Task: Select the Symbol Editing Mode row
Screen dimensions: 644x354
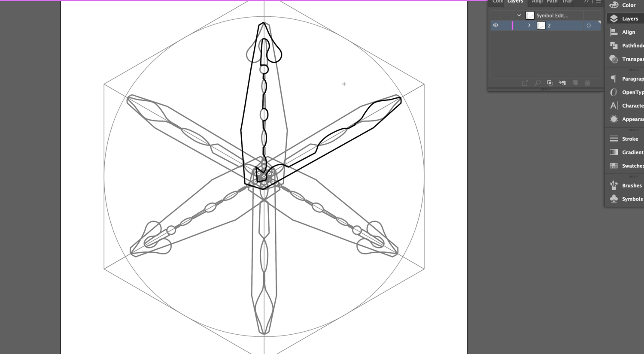Action: pos(546,15)
